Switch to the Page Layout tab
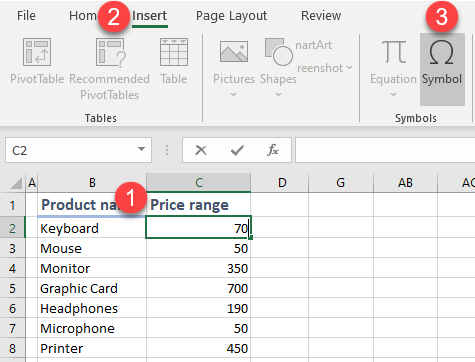 231,16
